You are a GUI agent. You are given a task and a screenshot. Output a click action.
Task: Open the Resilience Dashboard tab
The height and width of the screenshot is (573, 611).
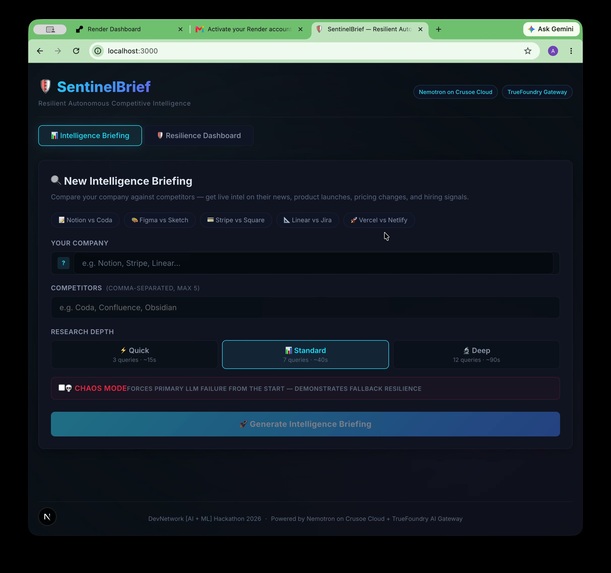(x=199, y=136)
